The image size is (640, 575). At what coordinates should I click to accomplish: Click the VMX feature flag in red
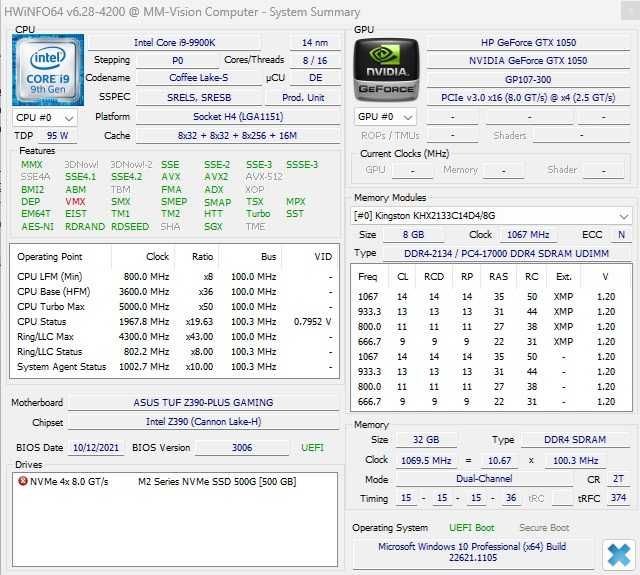(75, 202)
